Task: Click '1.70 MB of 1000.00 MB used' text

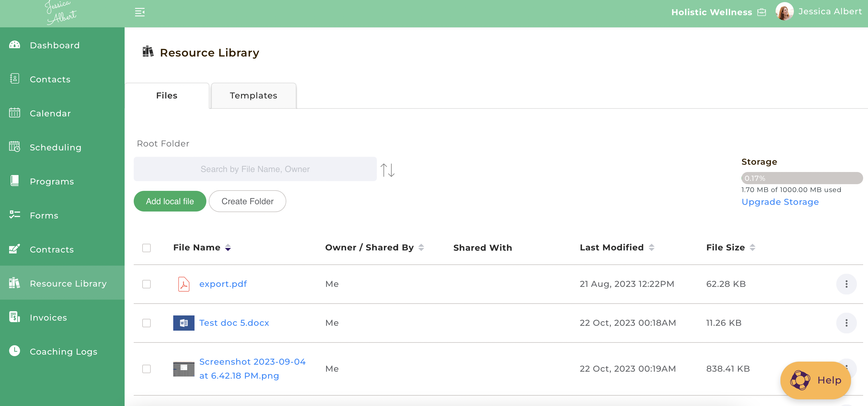Action: pos(791,190)
